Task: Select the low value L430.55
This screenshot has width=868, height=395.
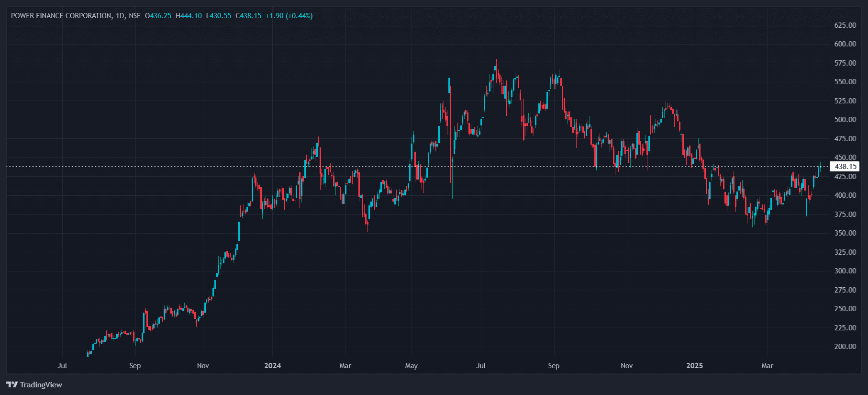Action: tap(219, 16)
